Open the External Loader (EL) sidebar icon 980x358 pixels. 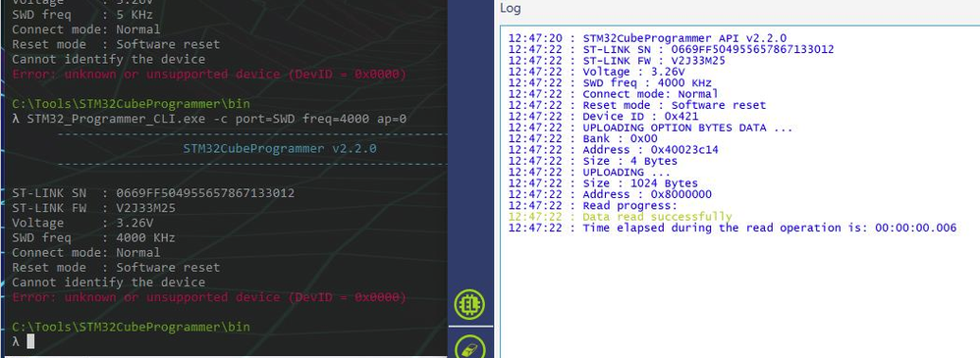469,305
